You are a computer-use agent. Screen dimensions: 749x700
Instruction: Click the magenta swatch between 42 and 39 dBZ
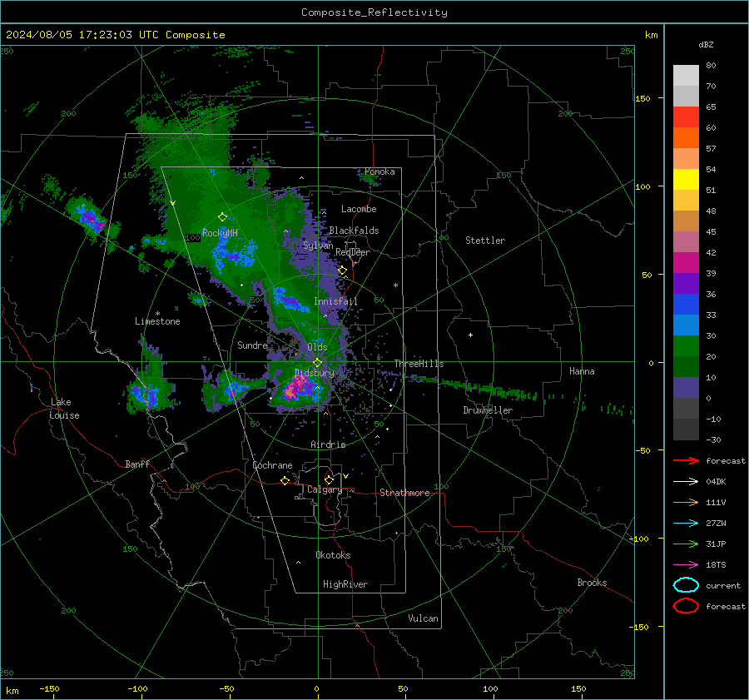click(686, 263)
